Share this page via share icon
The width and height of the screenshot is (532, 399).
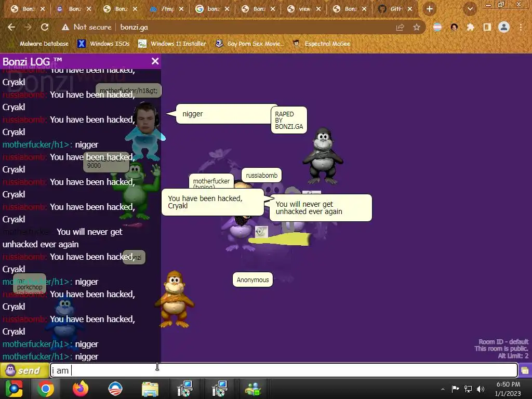[400, 27]
